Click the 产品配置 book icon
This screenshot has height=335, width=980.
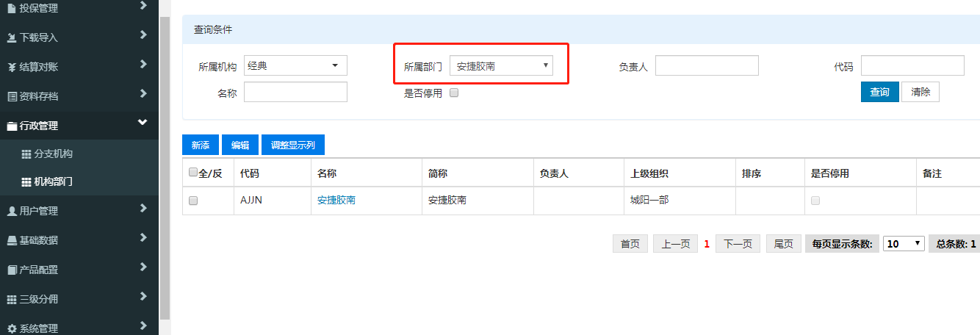11,270
